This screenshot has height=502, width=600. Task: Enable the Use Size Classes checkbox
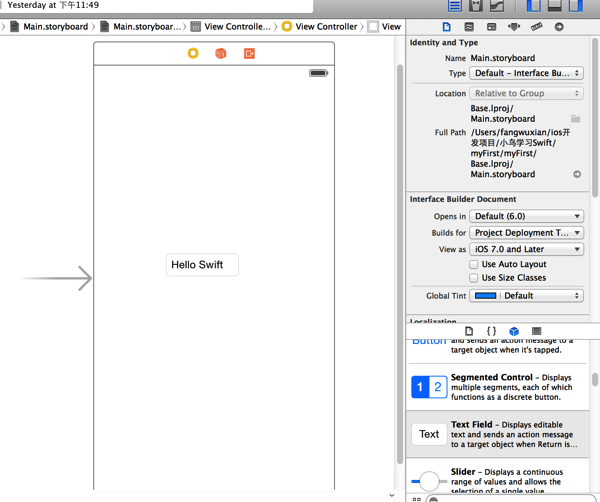[474, 278]
